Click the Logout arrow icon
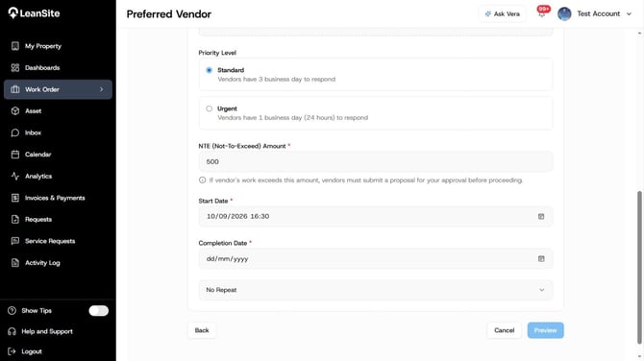This screenshot has width=644, height=361. pyautogui.click(x=12, y=351)
